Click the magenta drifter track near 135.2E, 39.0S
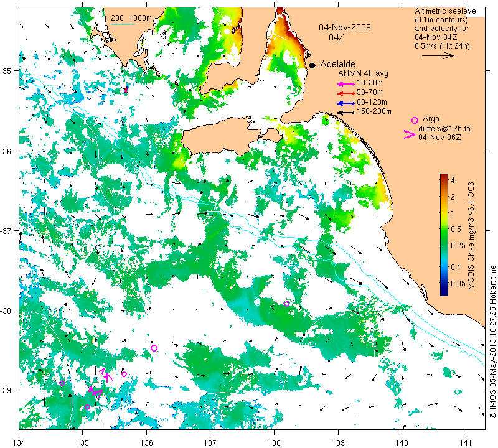 [x=96, y=392]
